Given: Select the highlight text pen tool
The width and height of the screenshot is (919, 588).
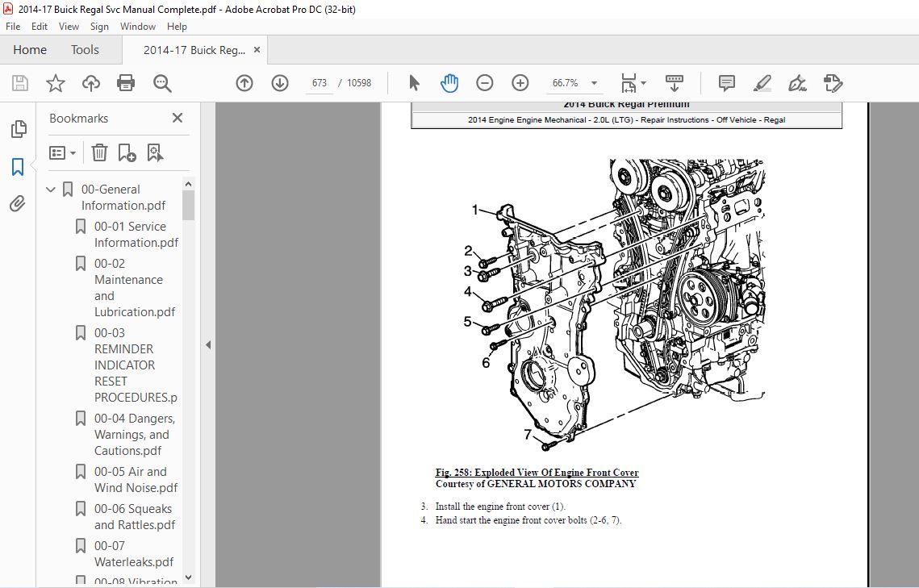Looking at the screenshot, I should 762,83.
